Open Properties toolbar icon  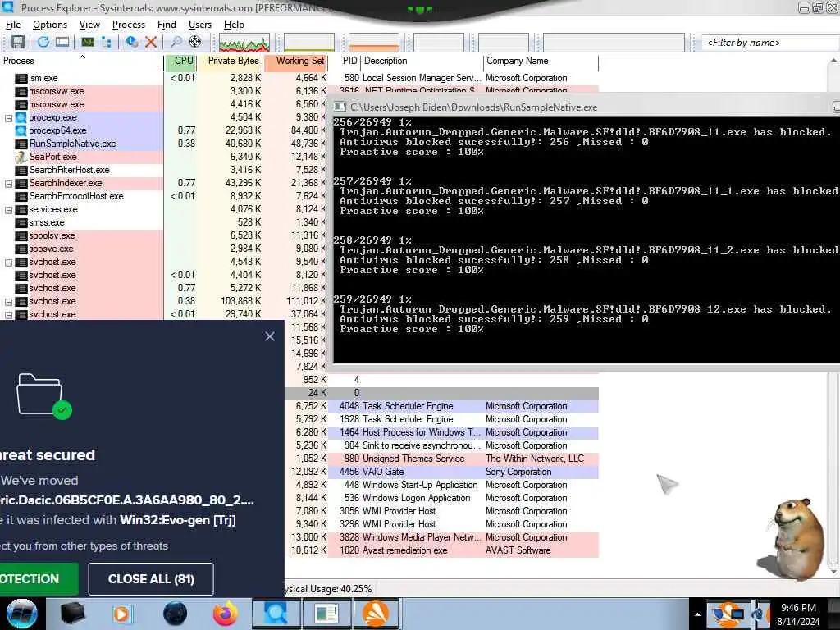pos(131,42)
